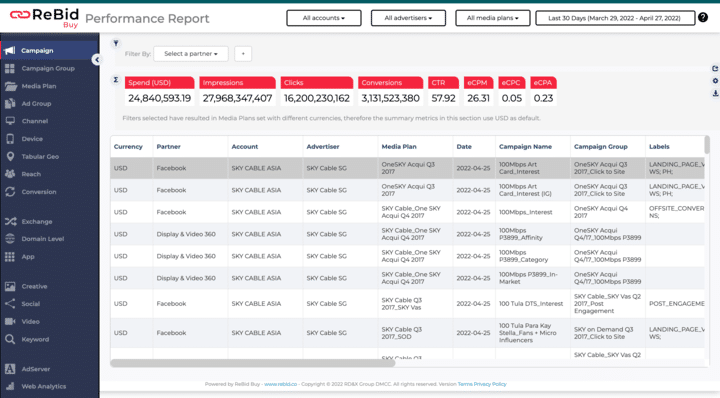Sort by the Campaign Name column header
Image resolution: width=720 pixels, height=398 pixels.
pos(525,146)
